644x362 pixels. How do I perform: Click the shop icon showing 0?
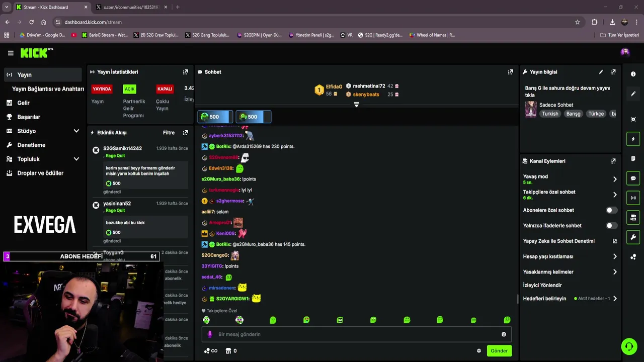[x=231, y=351]
